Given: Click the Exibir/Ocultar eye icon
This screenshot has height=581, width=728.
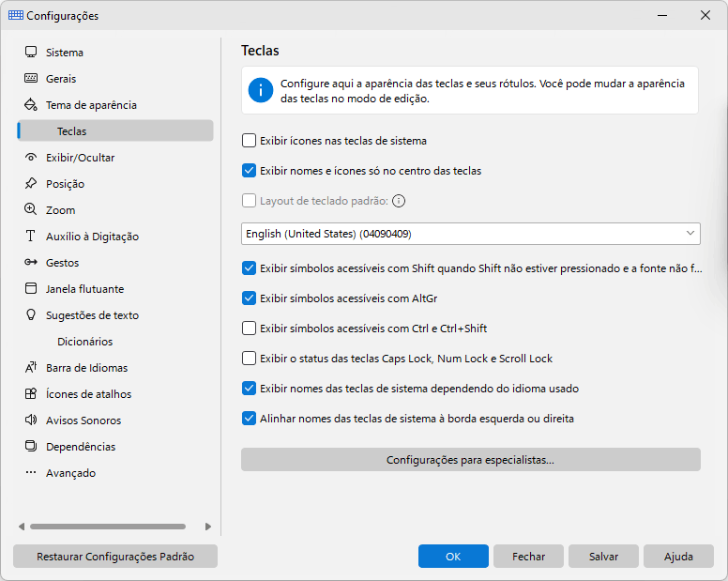Looking at the screenshot, I should click(x=31, y=158).
